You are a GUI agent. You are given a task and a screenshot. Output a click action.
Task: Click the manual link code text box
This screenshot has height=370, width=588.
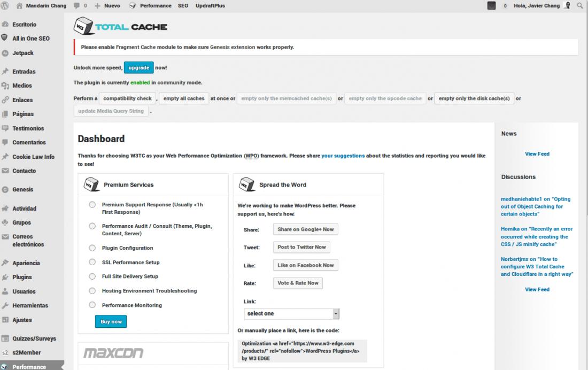302,351
